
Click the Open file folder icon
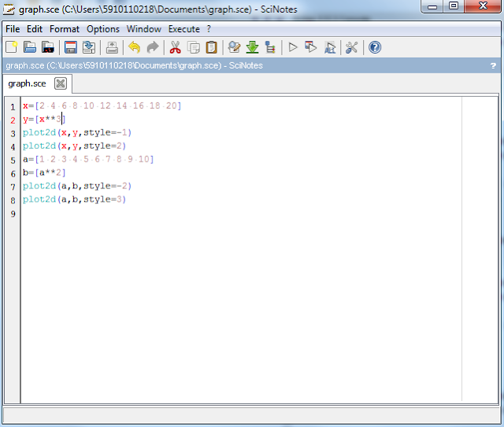tap(30, 47)
